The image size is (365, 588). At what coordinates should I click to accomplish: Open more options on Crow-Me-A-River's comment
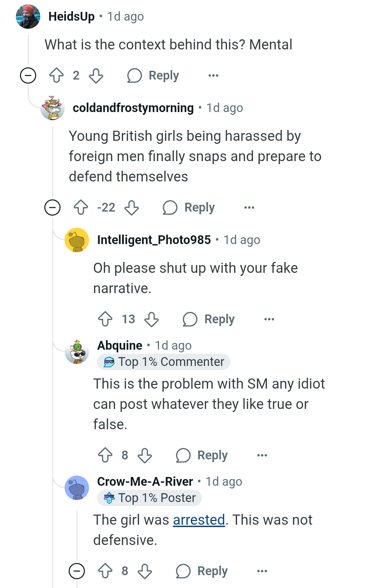[x=262, y=571]
